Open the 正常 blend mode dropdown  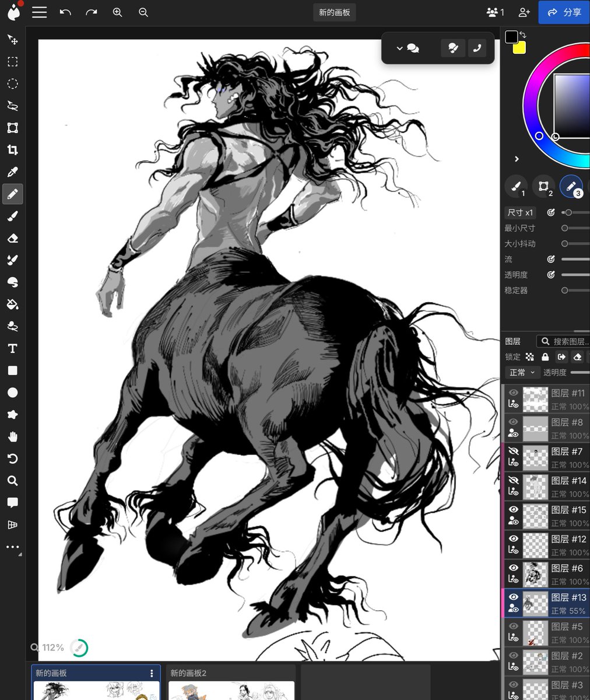coord(522,372)
